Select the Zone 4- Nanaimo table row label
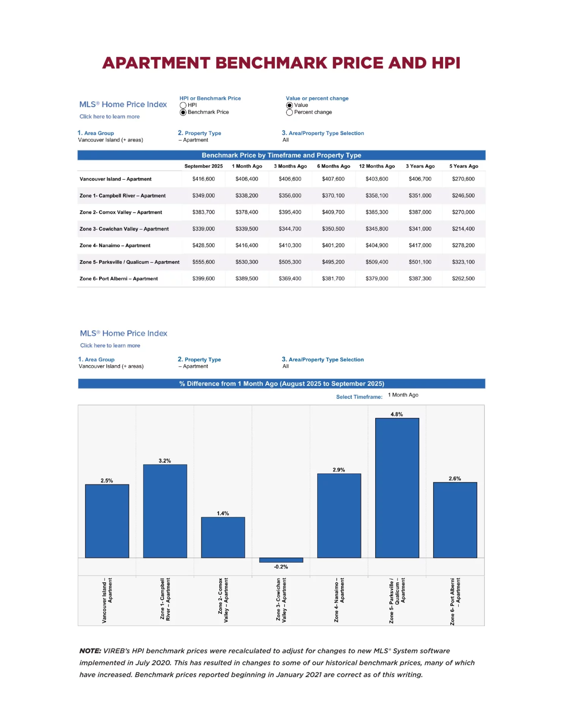Viewport: 563px width, 728px height. pos(115,246)
